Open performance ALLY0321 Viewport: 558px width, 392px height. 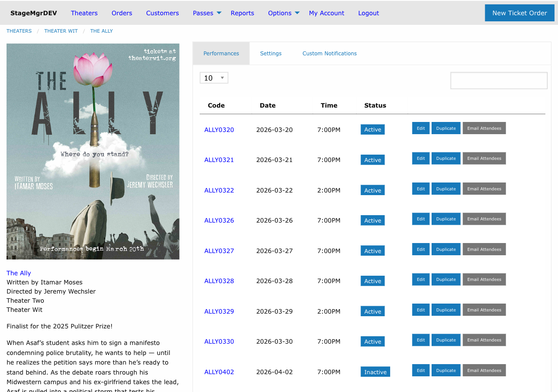[219, 160]
